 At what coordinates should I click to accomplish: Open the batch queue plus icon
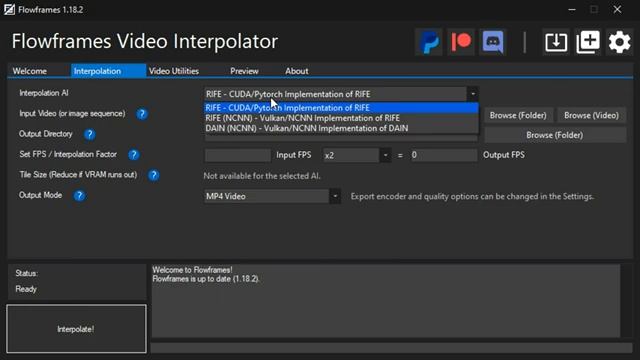pos(588,42)
